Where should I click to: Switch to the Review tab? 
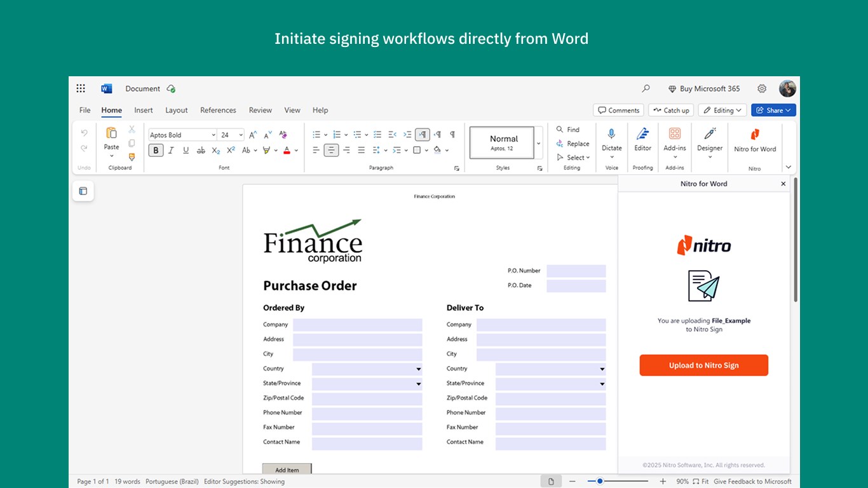pos(261,110)
